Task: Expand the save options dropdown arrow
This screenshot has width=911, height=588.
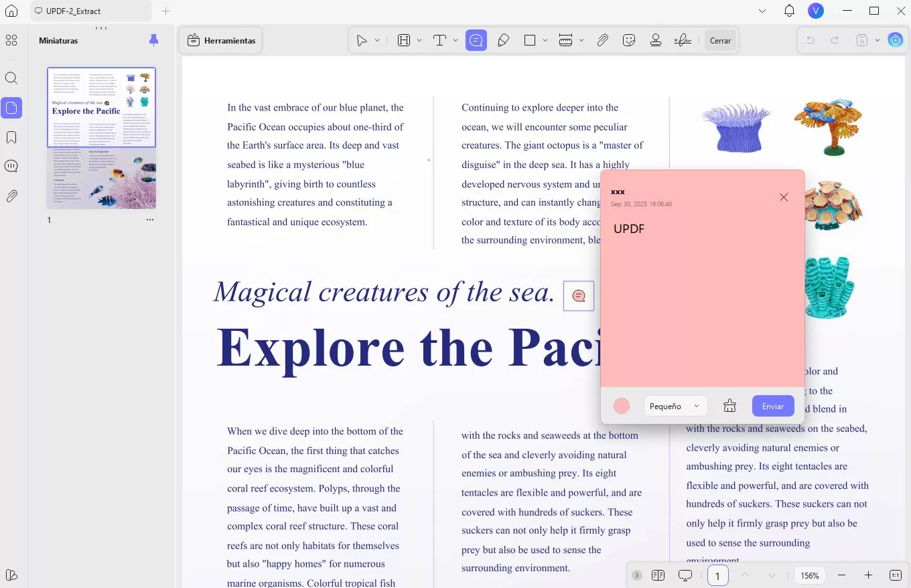Action: [x=878, y=41]
